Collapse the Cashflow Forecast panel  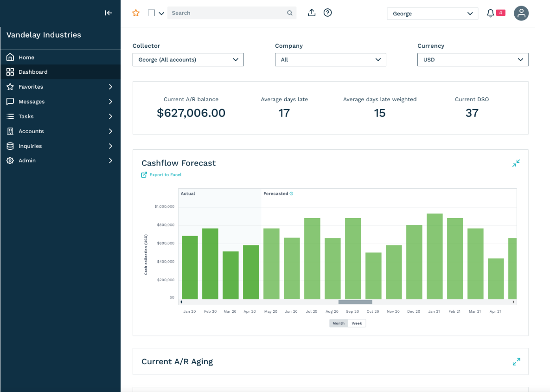pyautogui.click(x=516, y=163)
